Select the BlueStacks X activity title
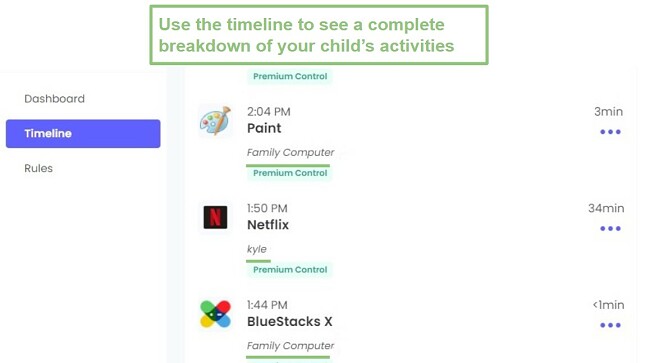 tap(289, 322)
